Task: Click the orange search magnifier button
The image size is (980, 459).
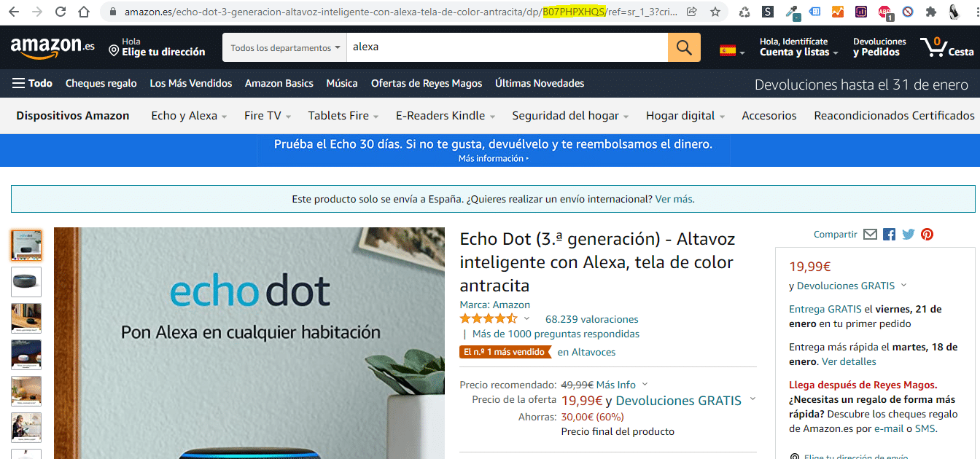Action: (x=683, y=47)
